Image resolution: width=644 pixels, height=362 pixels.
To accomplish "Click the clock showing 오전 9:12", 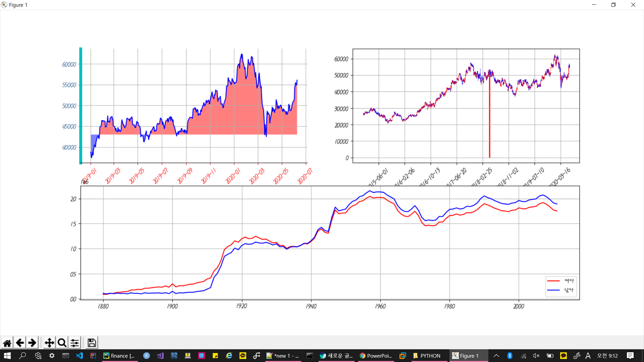I will (607, 356).
